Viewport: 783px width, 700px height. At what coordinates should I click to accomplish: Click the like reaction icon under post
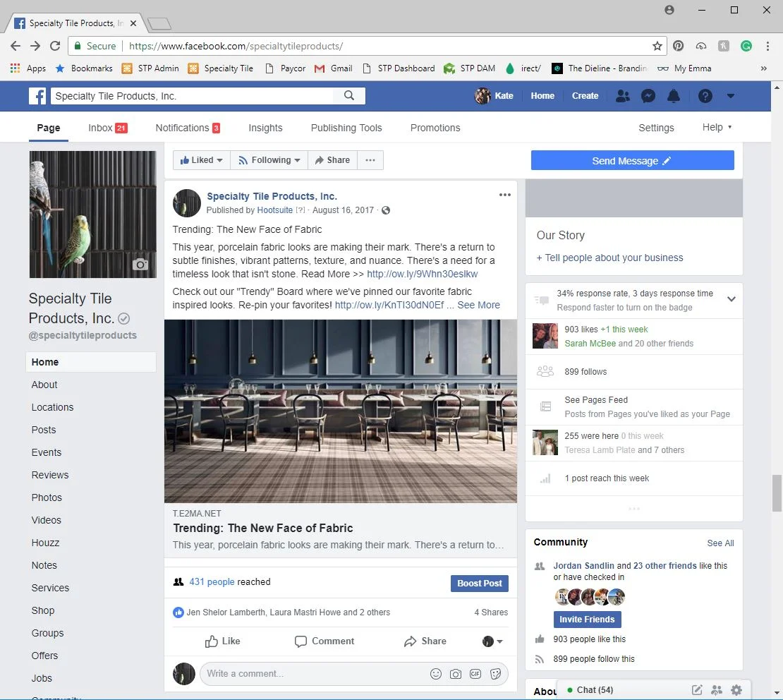(x=178, y=612)
